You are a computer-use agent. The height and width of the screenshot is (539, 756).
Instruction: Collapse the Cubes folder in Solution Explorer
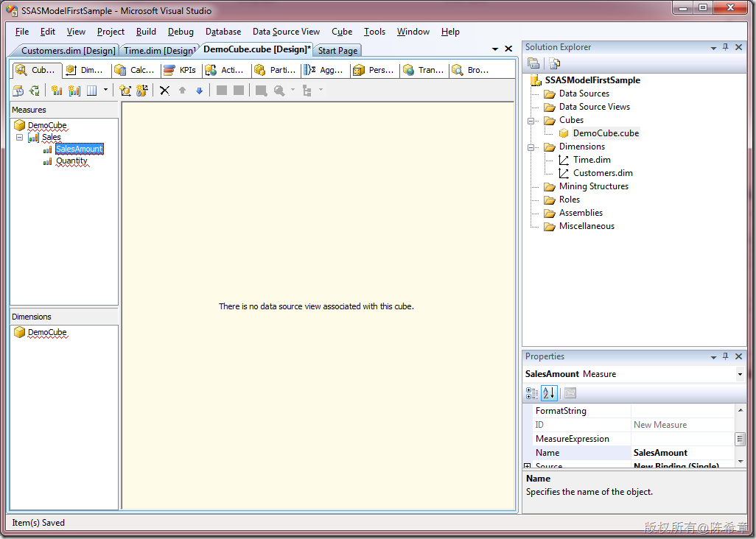click(x=531, y=121)
